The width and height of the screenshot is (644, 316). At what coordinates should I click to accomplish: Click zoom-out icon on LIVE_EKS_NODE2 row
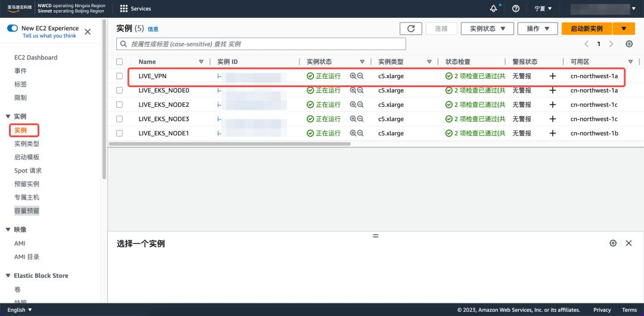pos(360,105)
